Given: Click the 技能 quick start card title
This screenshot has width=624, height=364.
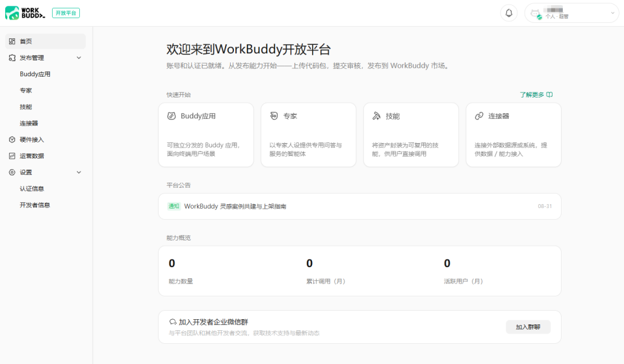Looking at the screenshot, I should click(x=393, y=116).
